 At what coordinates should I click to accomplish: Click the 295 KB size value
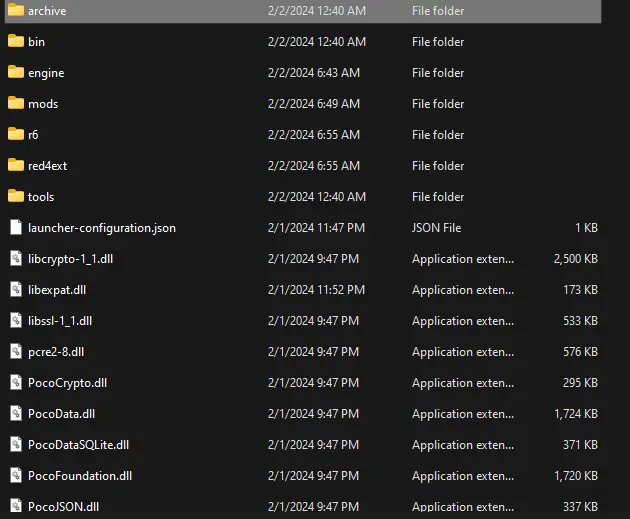(x=580, y=382)
